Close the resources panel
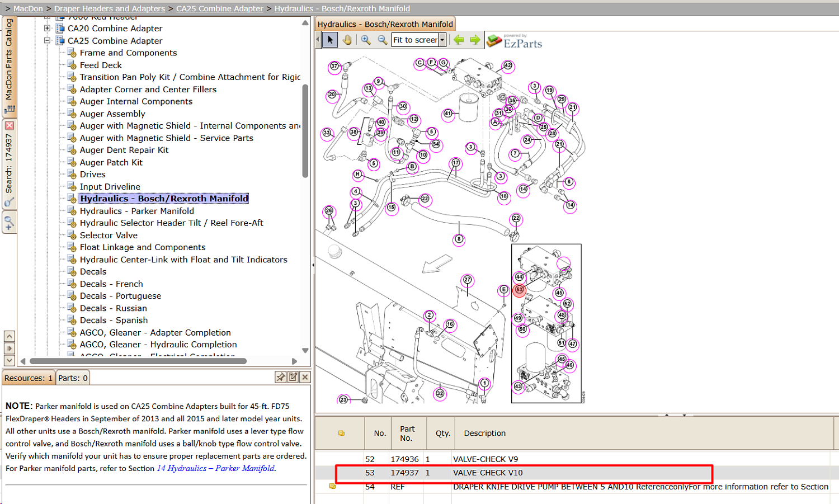 (305, 378)
